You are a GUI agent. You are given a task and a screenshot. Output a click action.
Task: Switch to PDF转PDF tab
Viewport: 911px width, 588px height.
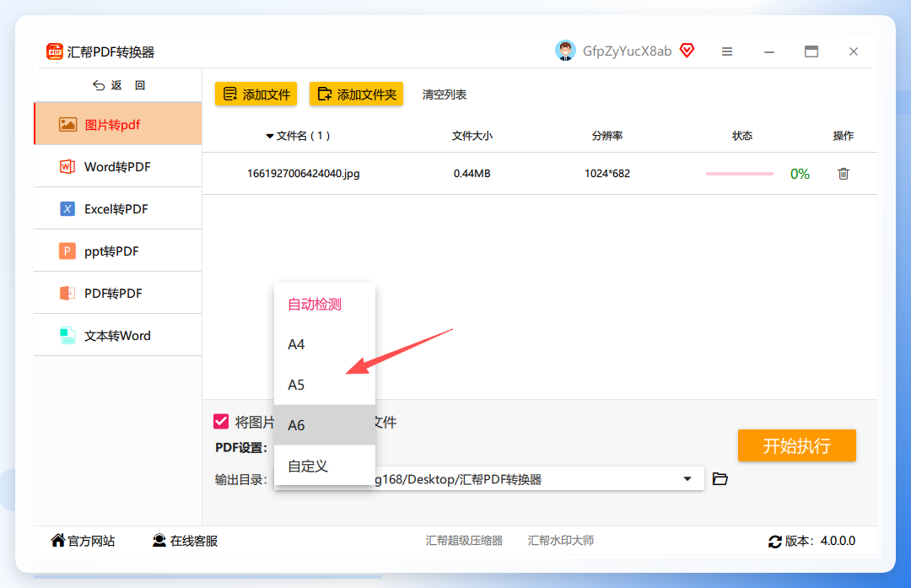[118, 293]
